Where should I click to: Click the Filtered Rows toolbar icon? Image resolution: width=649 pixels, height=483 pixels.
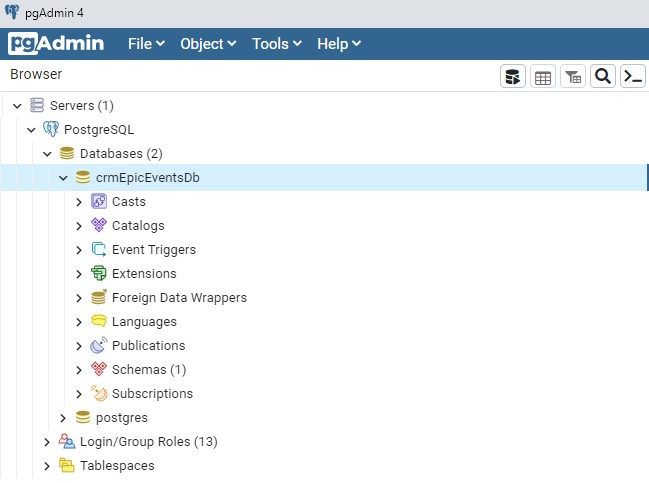pos(573,76)
